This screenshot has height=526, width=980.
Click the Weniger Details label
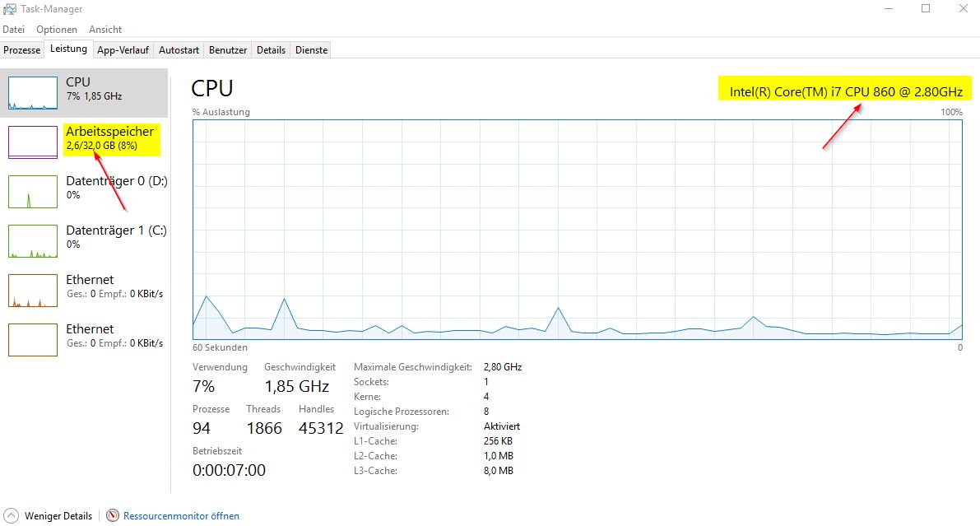pyautogui.click(x=58, y=516)
